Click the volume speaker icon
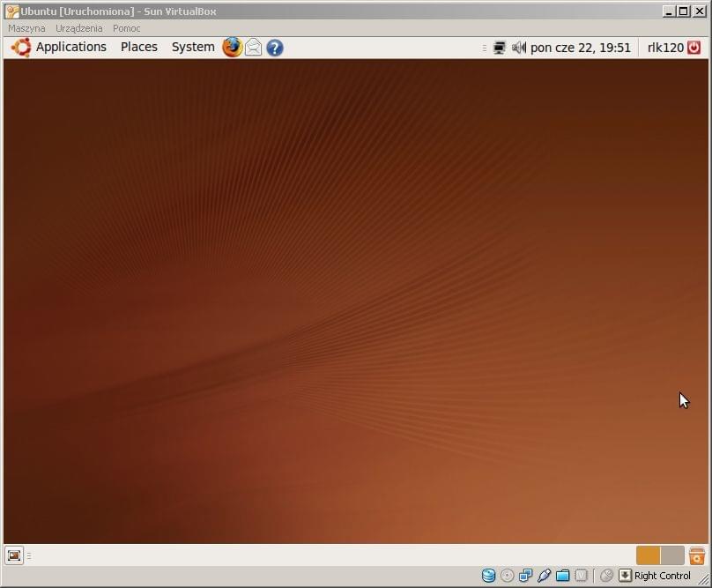Viewport: 712px width, 588px height. coord(518,48)
